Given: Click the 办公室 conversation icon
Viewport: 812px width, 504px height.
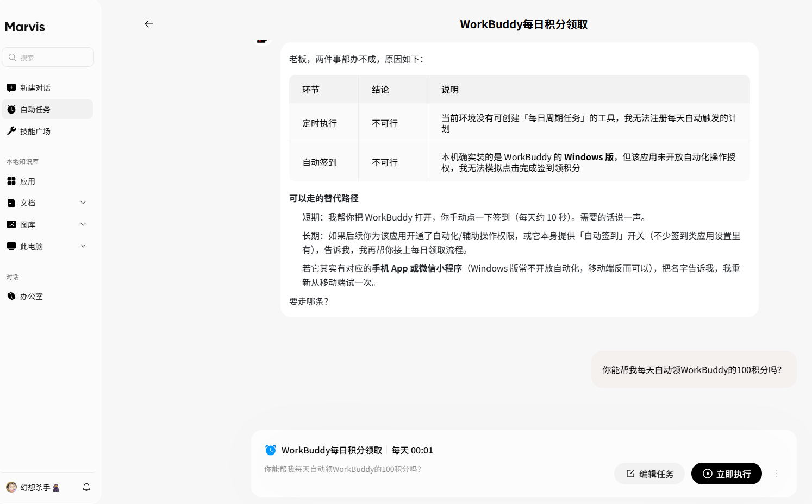Looking at the screenshot, I should (x=11, y=296).
